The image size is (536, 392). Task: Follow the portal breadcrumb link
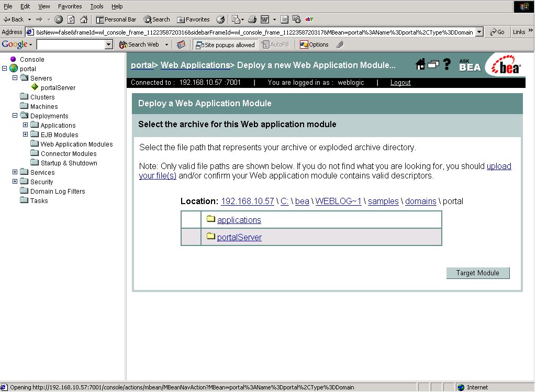(142, 65)
